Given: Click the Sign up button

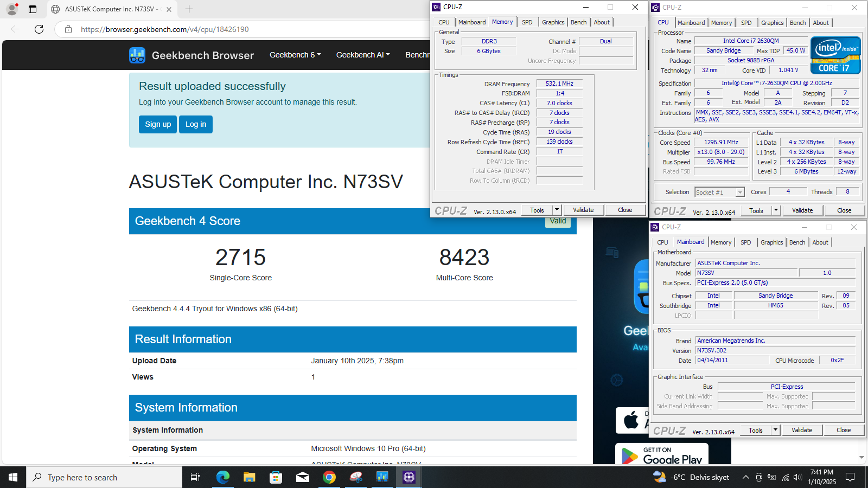Looking at the screenshot, I should (158, 124).
